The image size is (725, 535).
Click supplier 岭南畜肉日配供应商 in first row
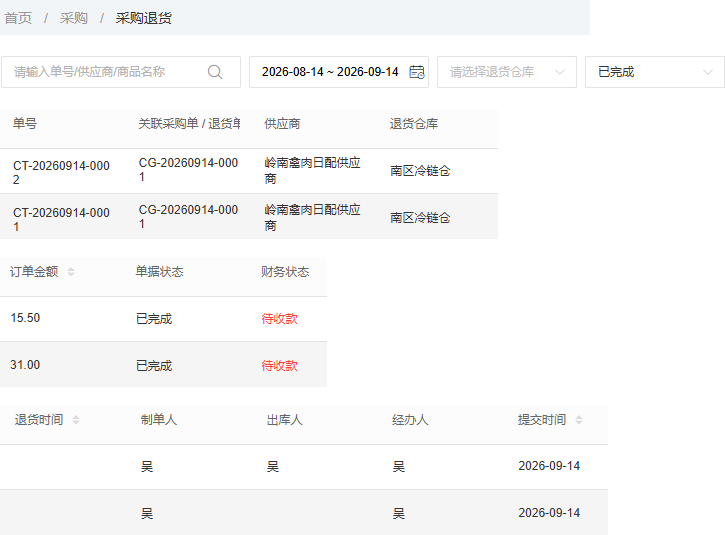pyautogui.click(x=312, y=170)
